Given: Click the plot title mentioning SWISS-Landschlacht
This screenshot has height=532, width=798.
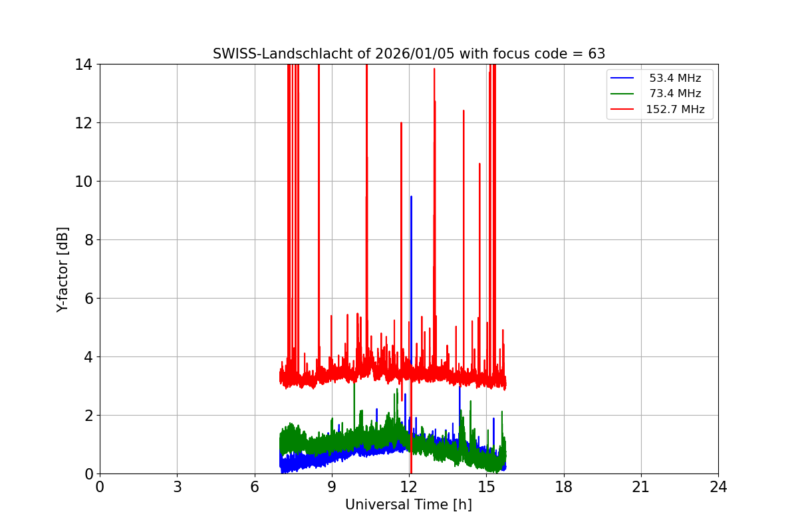Looking at the screenshot, I should [x=409, y=54].
